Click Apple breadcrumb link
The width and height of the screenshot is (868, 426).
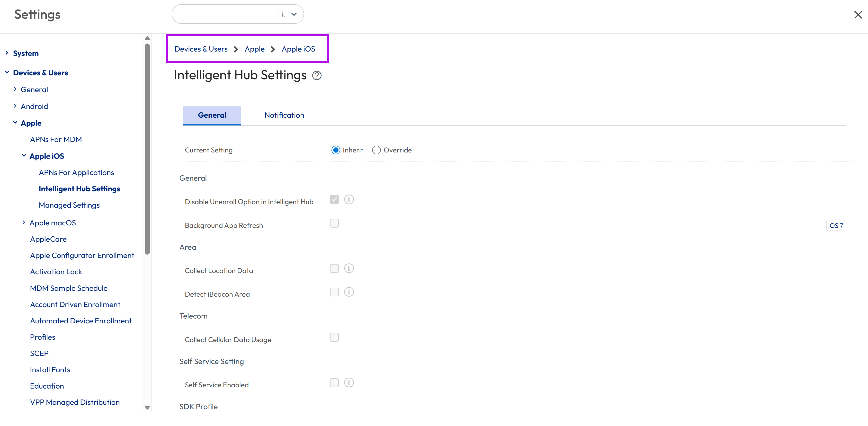click(x=255, y=49)
